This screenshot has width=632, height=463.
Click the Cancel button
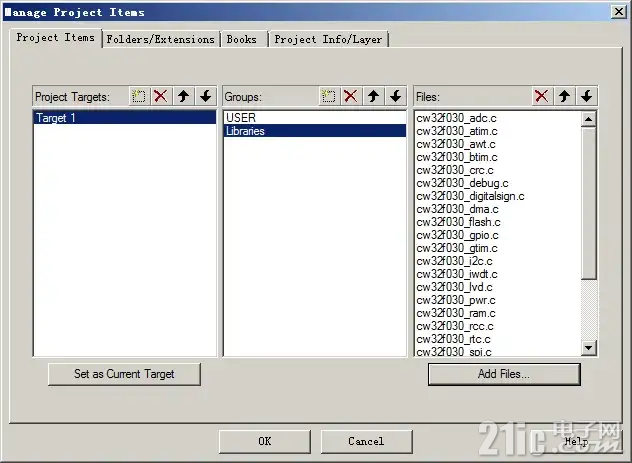point(366,442)
